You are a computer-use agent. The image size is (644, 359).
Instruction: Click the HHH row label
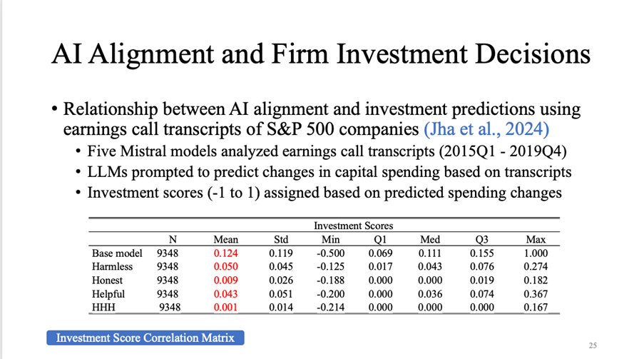pos(104,308)
